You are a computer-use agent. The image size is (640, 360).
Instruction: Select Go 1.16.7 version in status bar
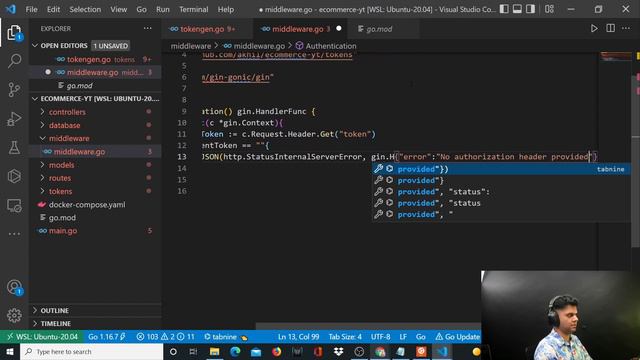point(107,337)
